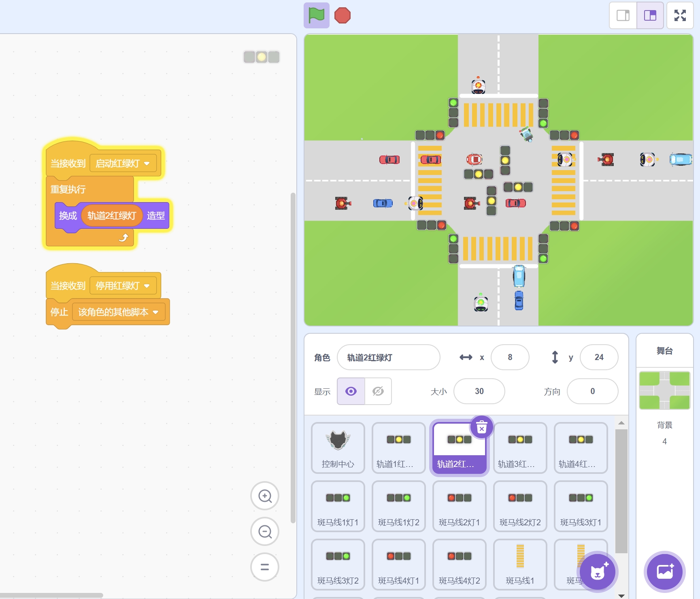Expand the 该角色的其他脚本 stop options
This screenshot has height=599, width=700.
155,312
